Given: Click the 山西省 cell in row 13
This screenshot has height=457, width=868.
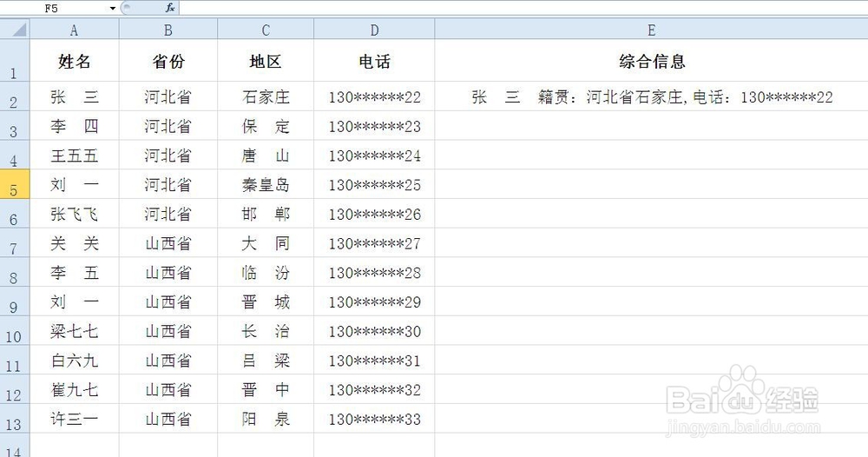Looking at the screenshot, I should [168, 419].
